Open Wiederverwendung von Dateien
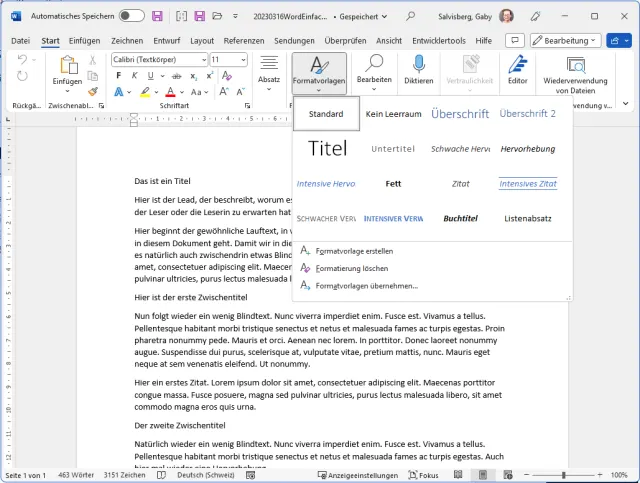 click(576, 66)
